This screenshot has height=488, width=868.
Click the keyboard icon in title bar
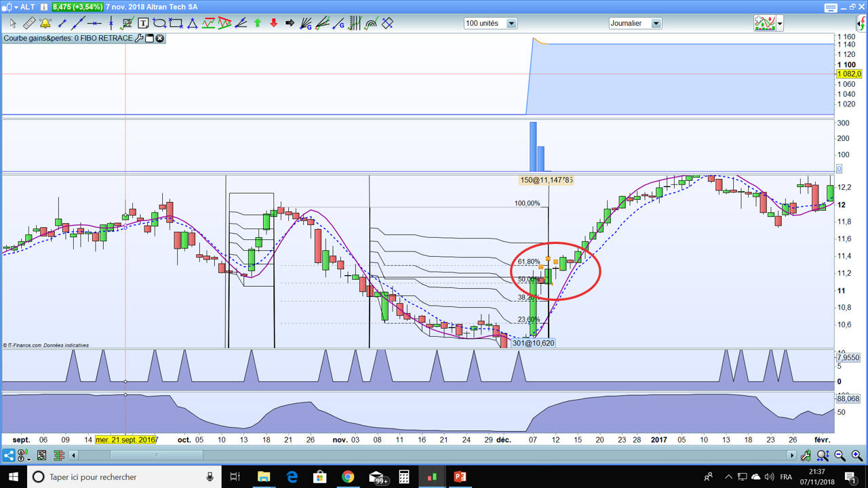pyautogui.click(x=831, y=7)
